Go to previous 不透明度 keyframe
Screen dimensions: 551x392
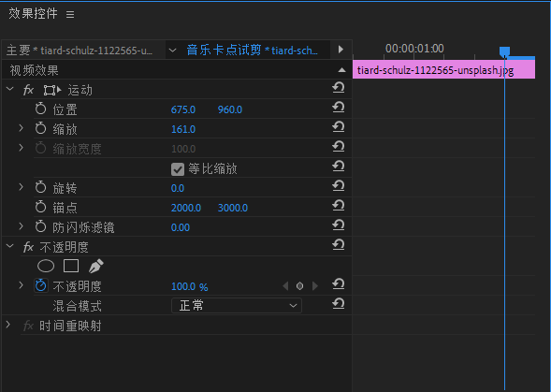[285, 286]
